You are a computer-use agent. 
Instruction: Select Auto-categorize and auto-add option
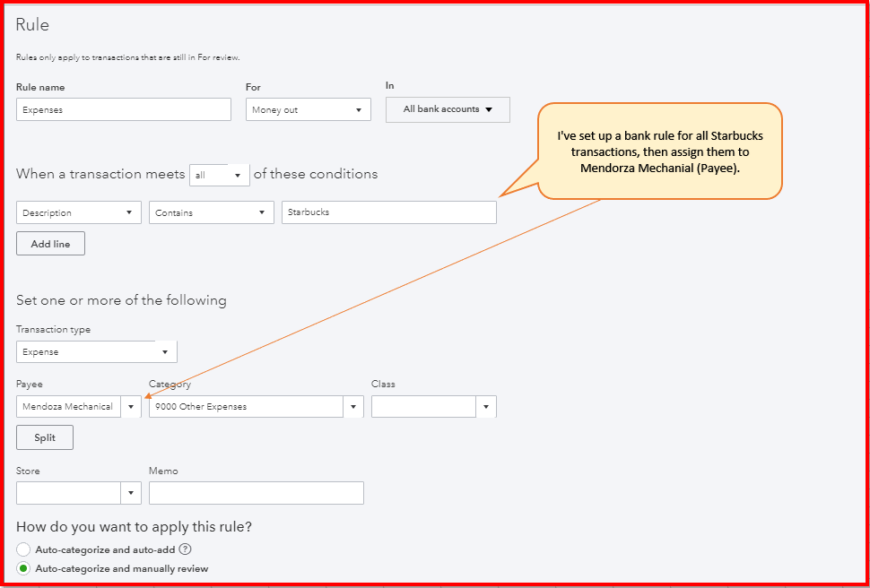click(24, 549)
